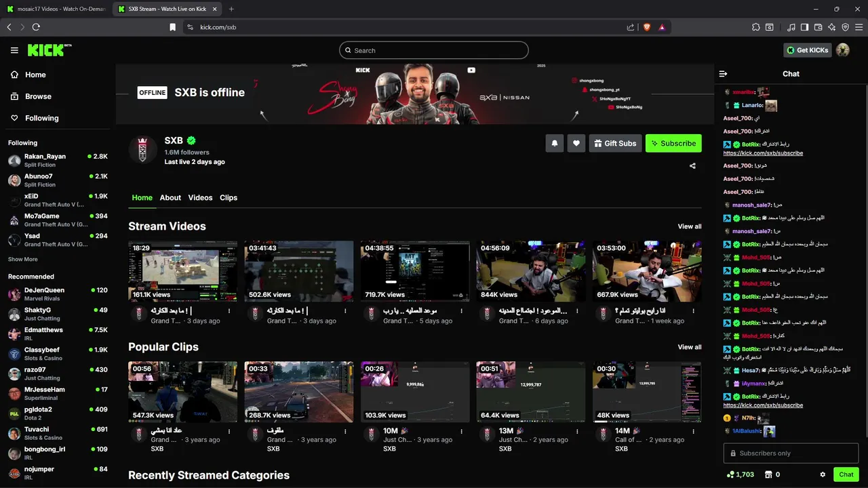The image size is (868, 488).
Task: Open the Clips tab of the channel
Action: point(229,197)
